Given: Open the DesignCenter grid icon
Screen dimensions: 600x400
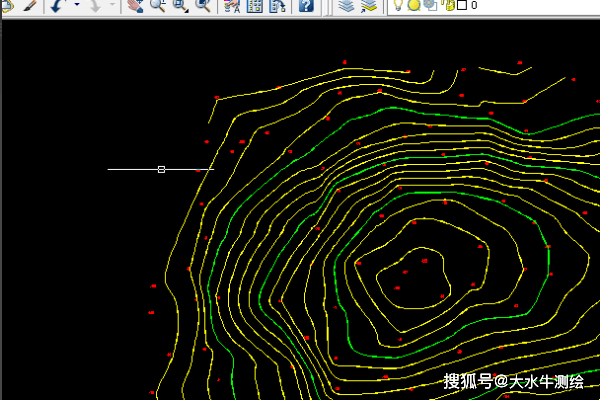Looking at the screenshot, I should coord(254,6).
